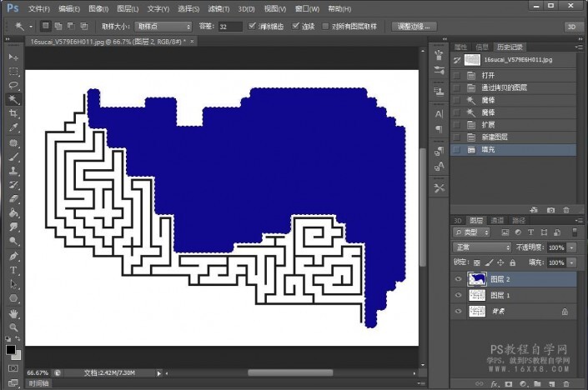Select the Paint Bucket tool
The width and height of the screenshot is (588, 390).
pos(13,212)
